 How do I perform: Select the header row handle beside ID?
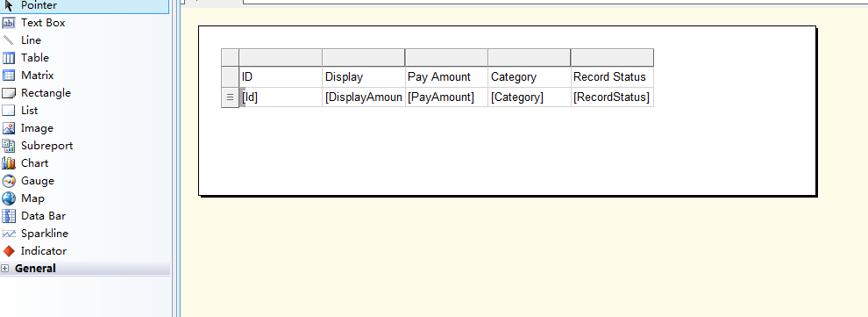click(231, 77)
